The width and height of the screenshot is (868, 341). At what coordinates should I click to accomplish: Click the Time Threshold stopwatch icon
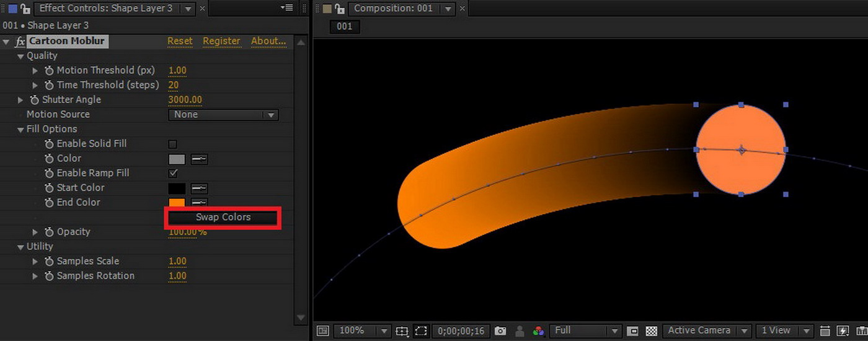pos(50,85)
